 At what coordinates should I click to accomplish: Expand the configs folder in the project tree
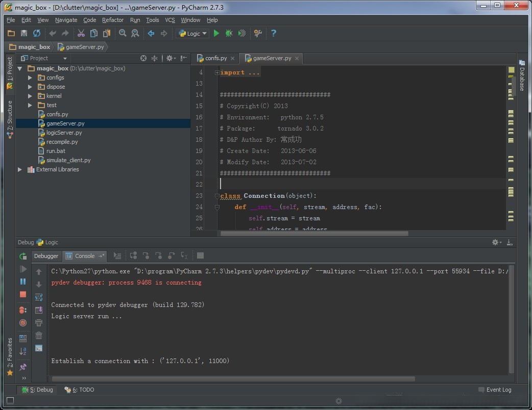pyautogui.click(x=30, y=78)
